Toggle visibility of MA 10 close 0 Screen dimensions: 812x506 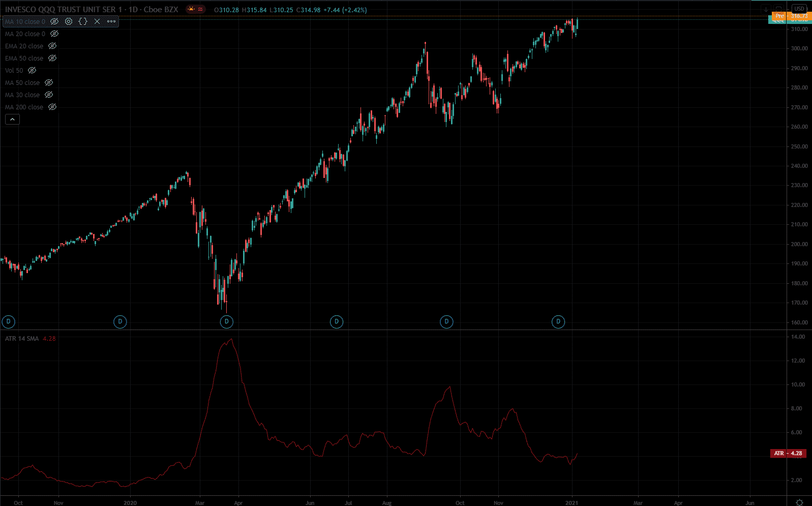coord(54,21)
